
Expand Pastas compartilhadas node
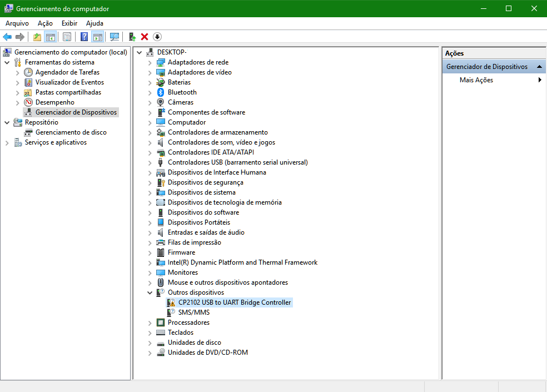(17, 93)
